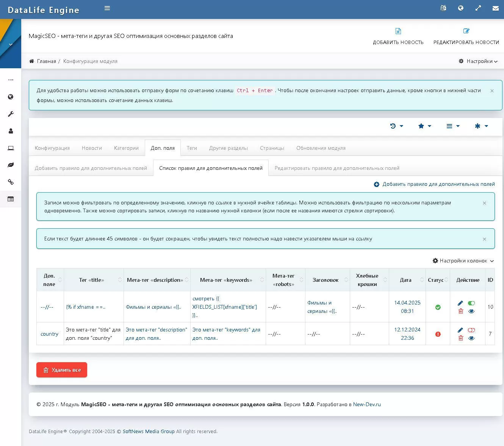Open messages via the envelope icon
This screenshot has height=446, width=504.
(496, 8)
